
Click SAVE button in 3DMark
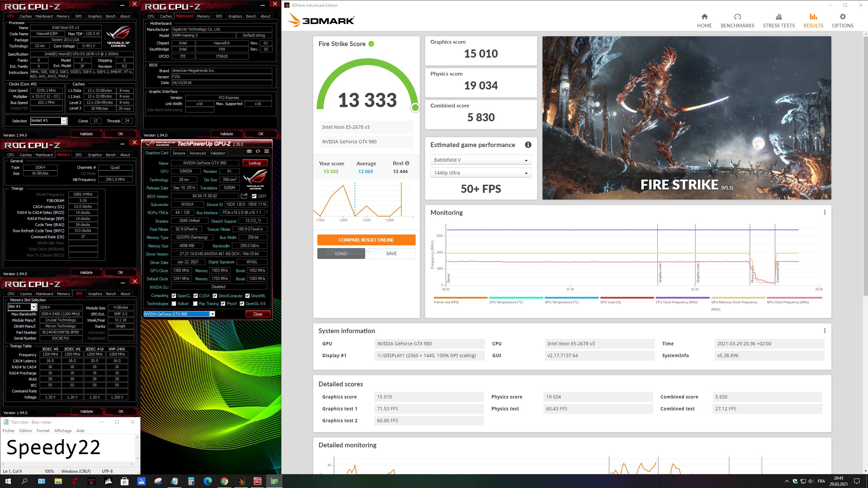[x=391, y=253]
